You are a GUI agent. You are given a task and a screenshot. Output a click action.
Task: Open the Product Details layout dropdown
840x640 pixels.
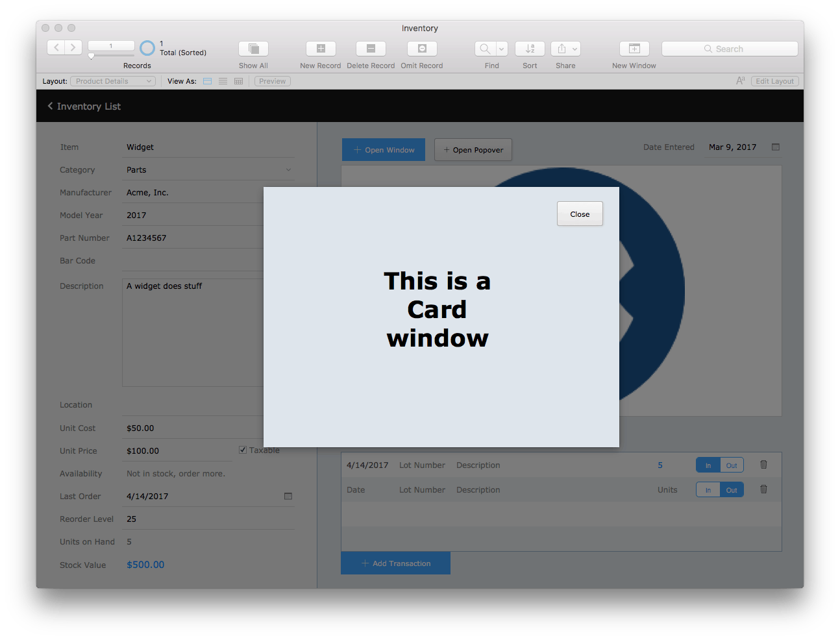tap(112, 81)
